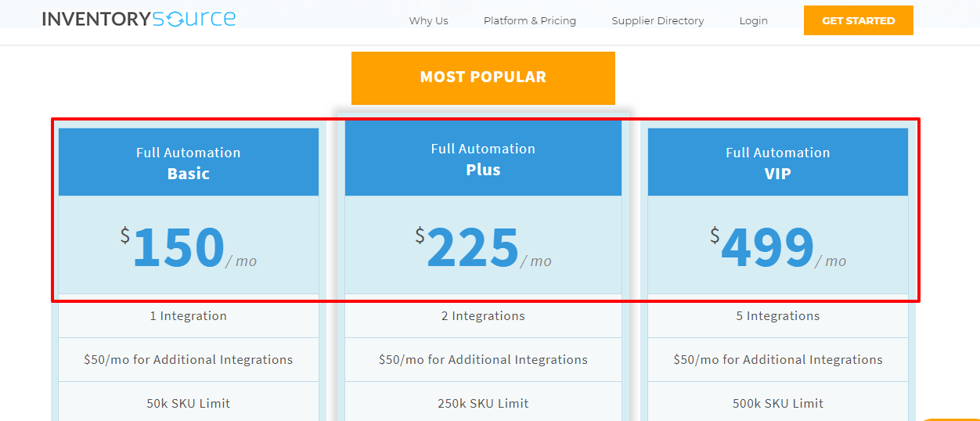Click the Login link
Image resolution: width=980 pixels, height=421 pixels.
tap(753, 21)
